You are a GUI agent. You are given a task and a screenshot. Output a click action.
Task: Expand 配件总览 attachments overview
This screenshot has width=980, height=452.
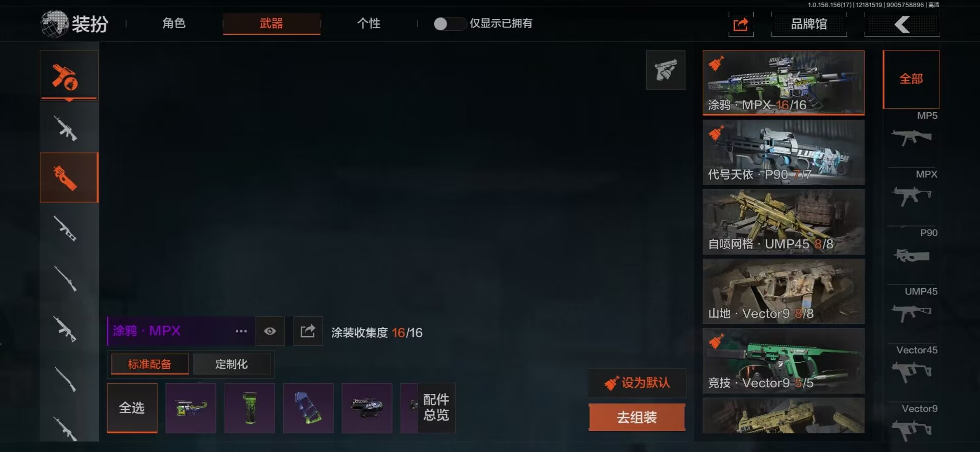pos(436,408)
